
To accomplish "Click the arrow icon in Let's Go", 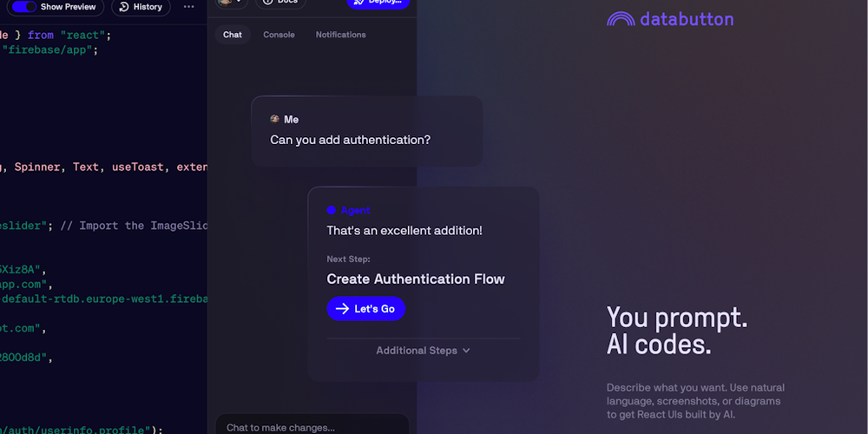I will coord(343,309).
